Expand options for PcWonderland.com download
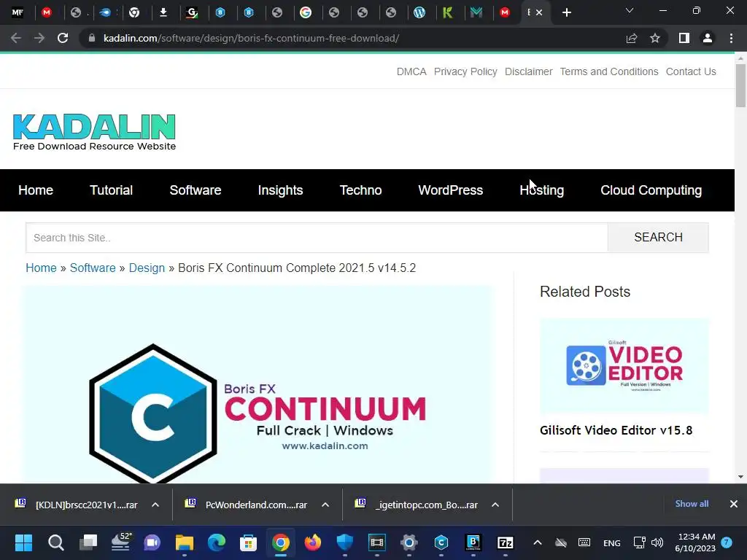Viewport: 747px width, 560px height. coord(325,505)
